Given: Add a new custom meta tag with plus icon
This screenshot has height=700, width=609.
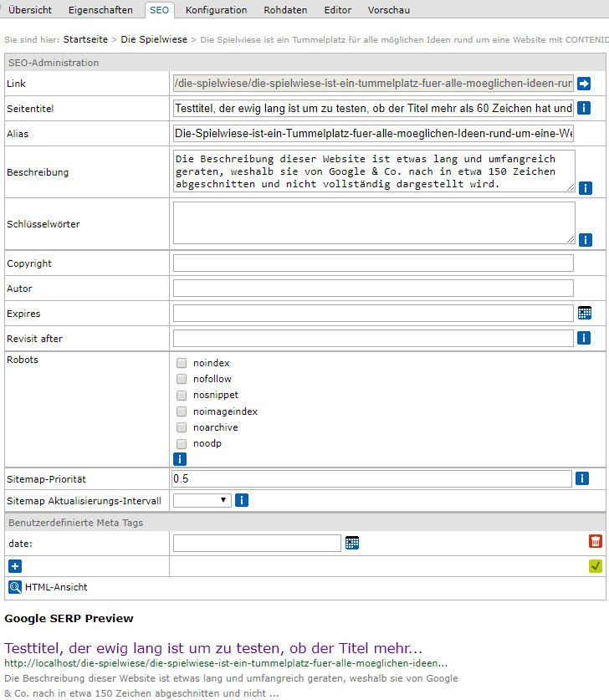Looking at the screenshot, I should (x=15, y=566).
